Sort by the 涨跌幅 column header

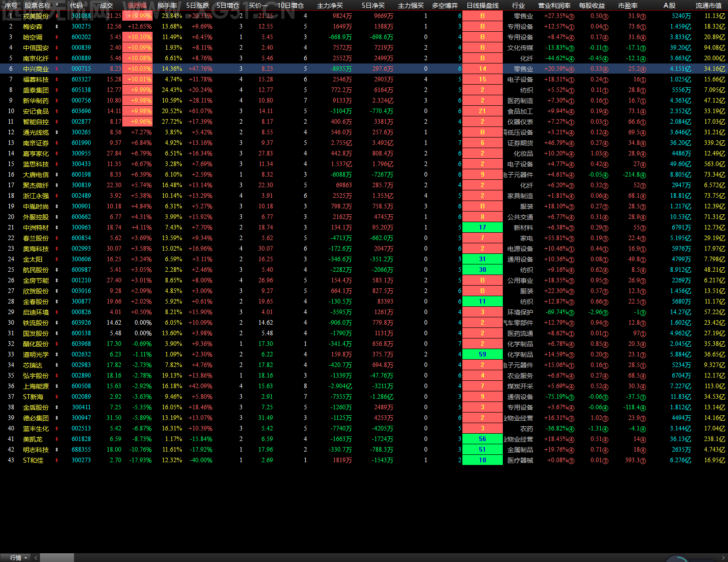(137, 6)
